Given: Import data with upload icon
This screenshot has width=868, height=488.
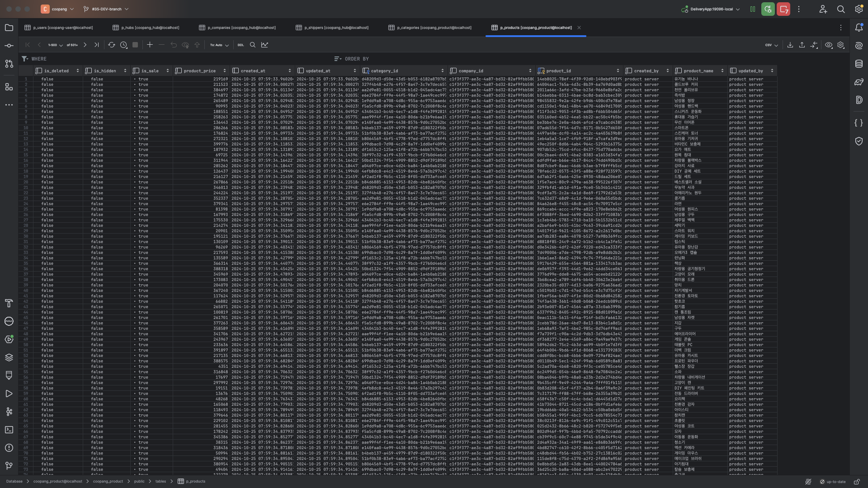Looking at the screenshot, I should click(802, 45).
